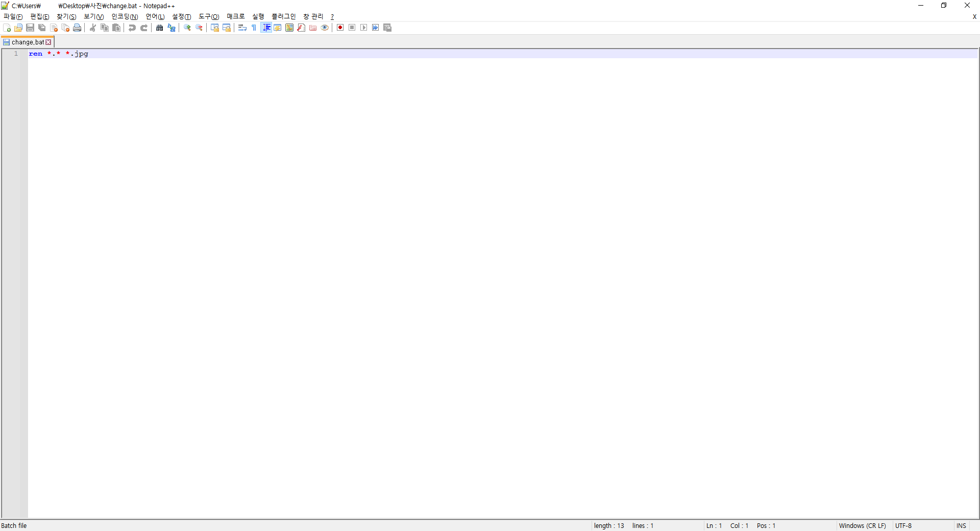Redo action arrow icon
Image resolution: width=980 pixels, height=531 pixels.
click(x=144, y=28)
